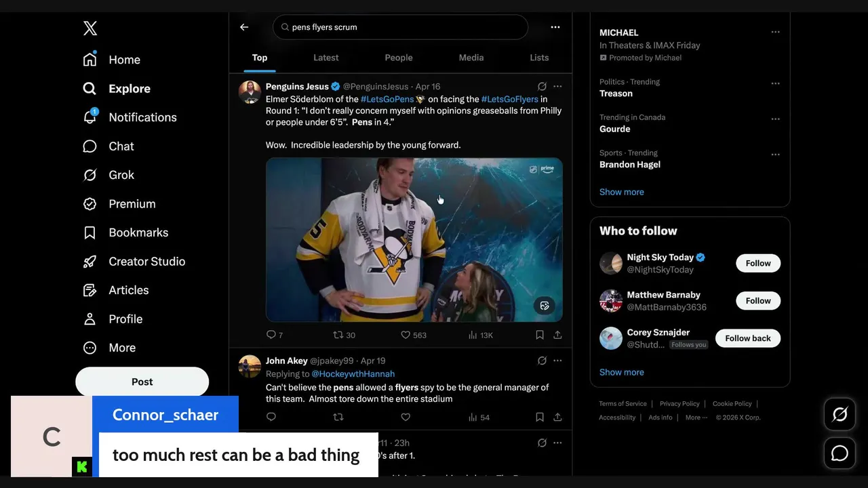The height and width of the screenshot is (488, 868).
Task: Open the Penguins player video thumbnail
Action: click(414, 240)
